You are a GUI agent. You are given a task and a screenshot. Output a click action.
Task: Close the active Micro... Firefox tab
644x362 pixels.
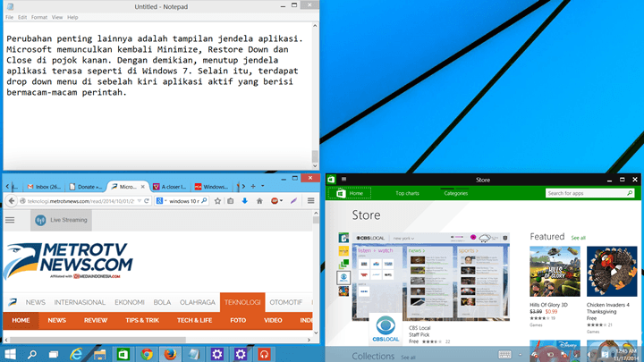tap(142, 186)
